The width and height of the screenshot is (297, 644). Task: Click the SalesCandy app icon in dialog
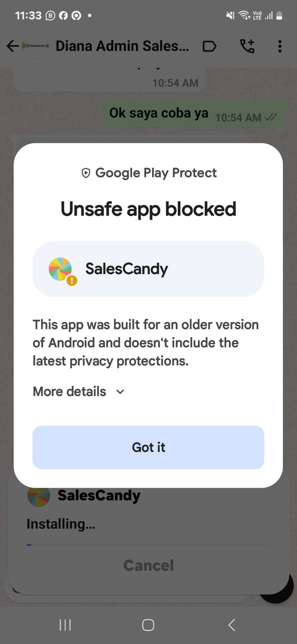click(x=60, y=269)
